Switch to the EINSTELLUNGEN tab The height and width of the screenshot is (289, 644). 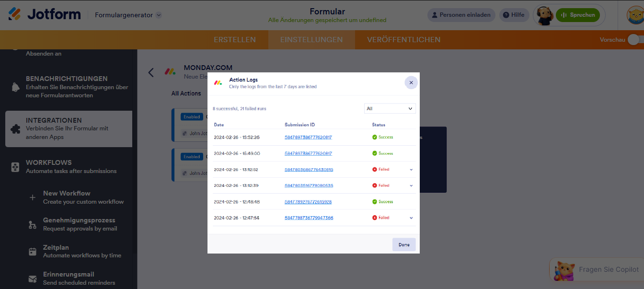311,40
